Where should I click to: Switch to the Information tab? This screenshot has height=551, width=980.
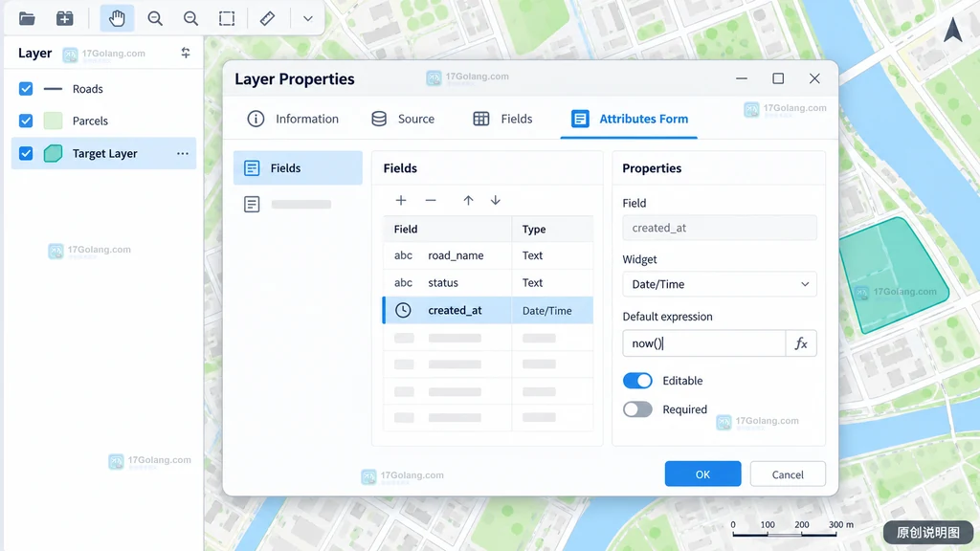coord(293,119)
